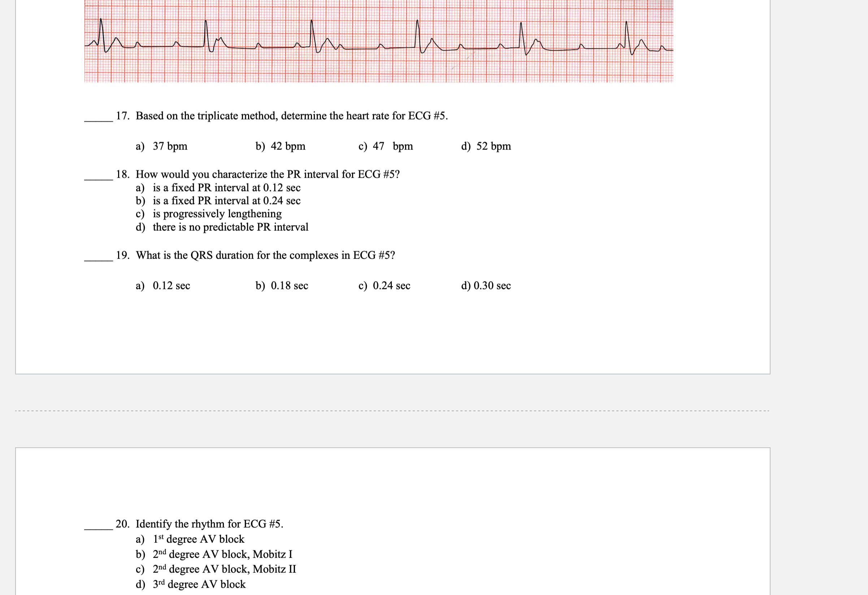Click the ECG #5 rhythm strip image
Screen dimensions: 868x595
point(378,41)
